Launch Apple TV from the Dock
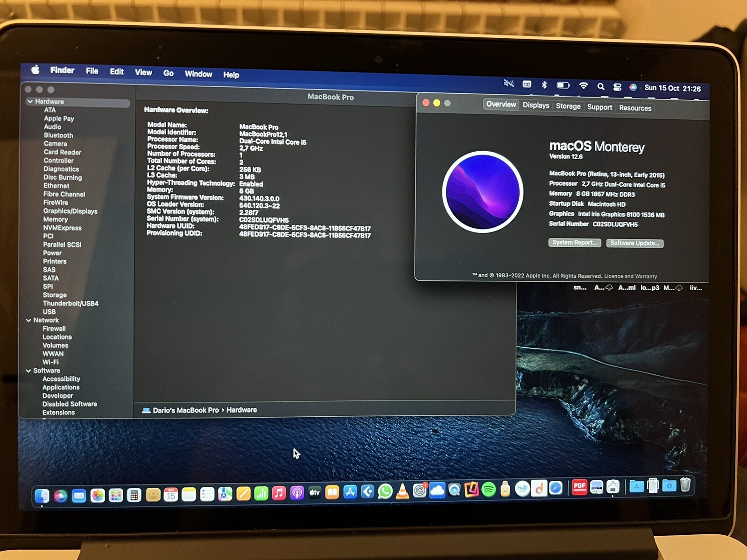Screen dimensions: 747x560 point(315,492)
